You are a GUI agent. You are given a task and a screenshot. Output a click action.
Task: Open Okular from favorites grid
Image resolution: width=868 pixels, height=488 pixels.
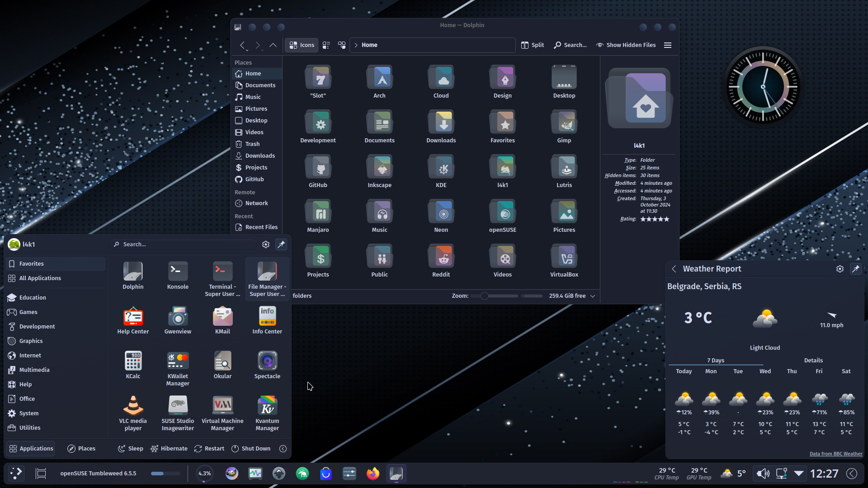click(x=222, y=365)
